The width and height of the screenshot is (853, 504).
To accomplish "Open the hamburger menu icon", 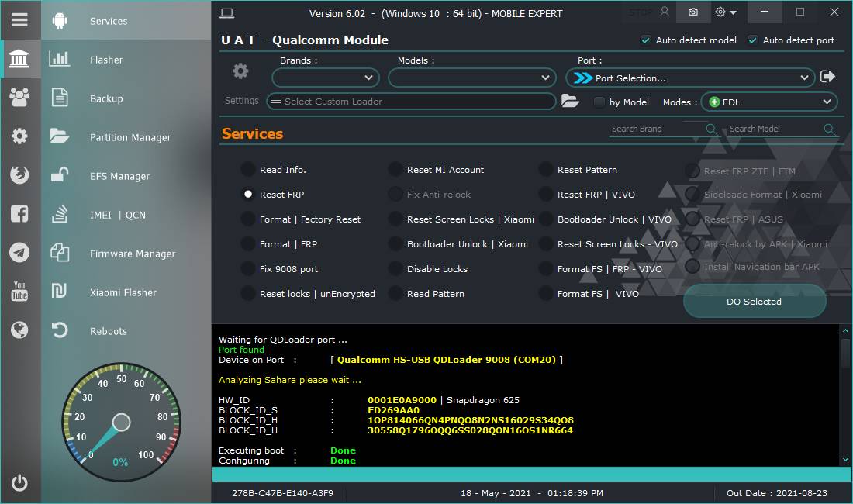I will point(19,20).
